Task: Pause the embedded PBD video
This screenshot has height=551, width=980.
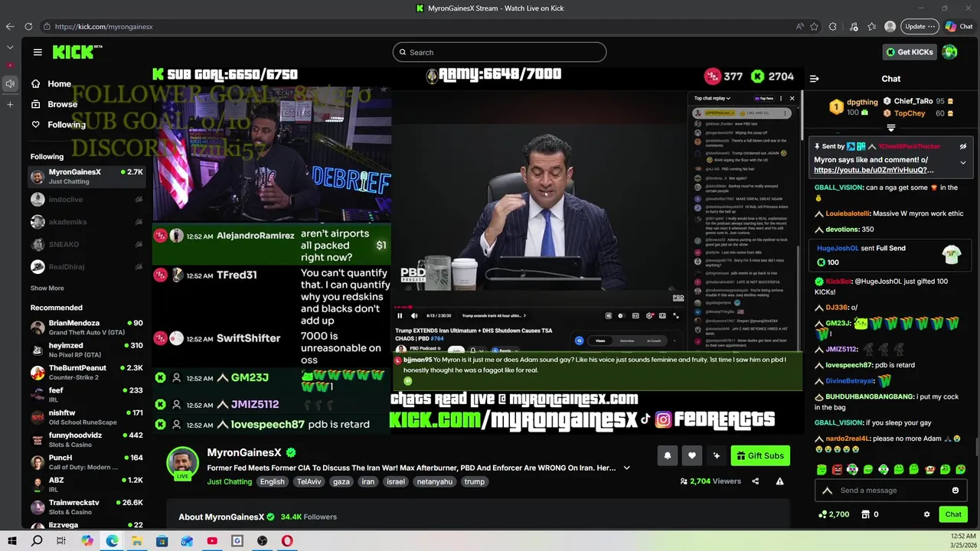Action: pyautogui.click(x=400, y=315)
